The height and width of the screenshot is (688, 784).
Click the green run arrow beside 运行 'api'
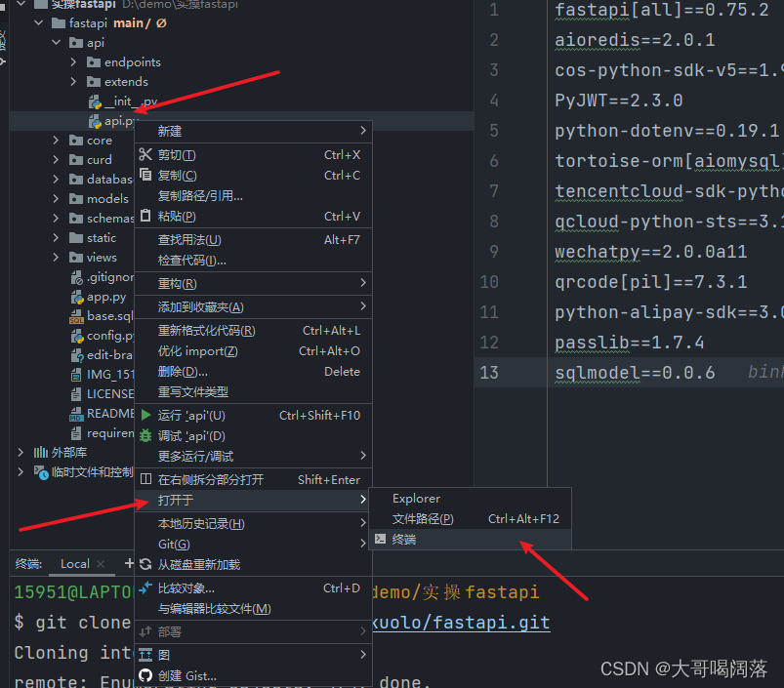(x=144, y=416)
